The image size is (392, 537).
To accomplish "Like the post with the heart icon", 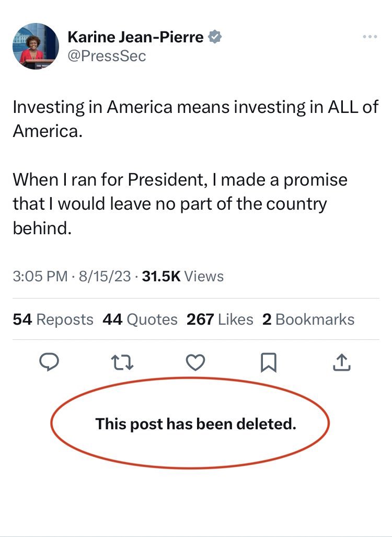I will pyautogui.click(x=197, y=362).
